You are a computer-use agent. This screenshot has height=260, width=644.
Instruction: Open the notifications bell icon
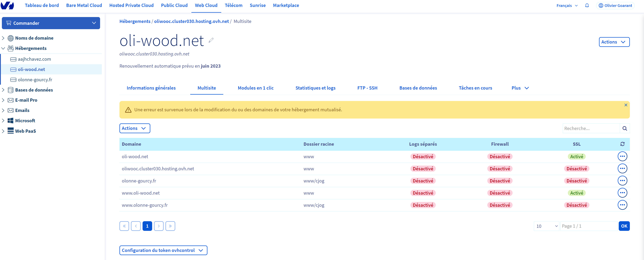tap(587, 6)
